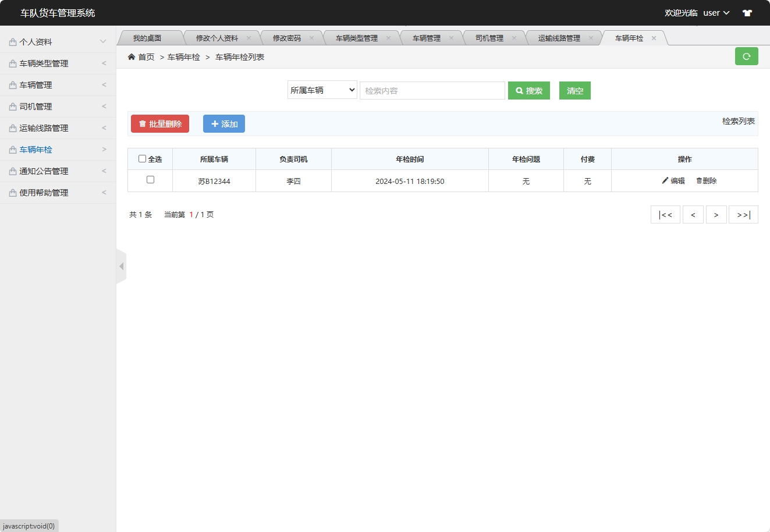Click the icon beside 通知公告管理 menu item

click(x=12, y=171)
